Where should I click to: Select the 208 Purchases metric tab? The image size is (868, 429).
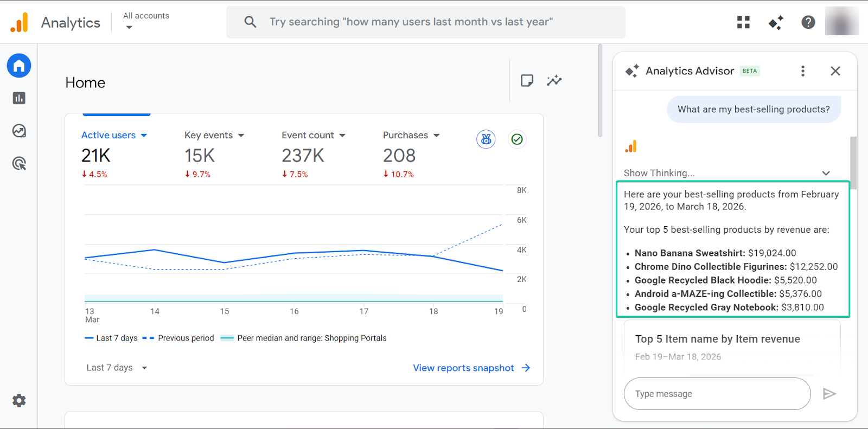pyautogui.click(x=399, y=156)
